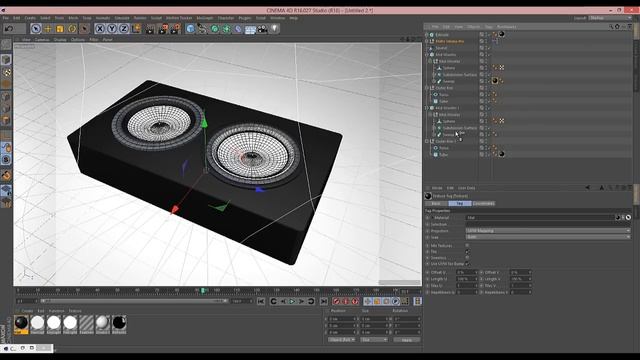Click the Floor environment icon
The image size is (640, 360).
tap(250, 29)
